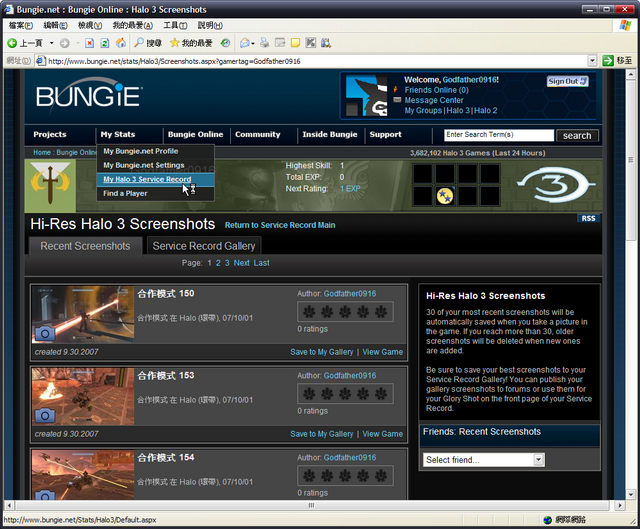Open the Bungie Online navigation menu

(196, 134)
